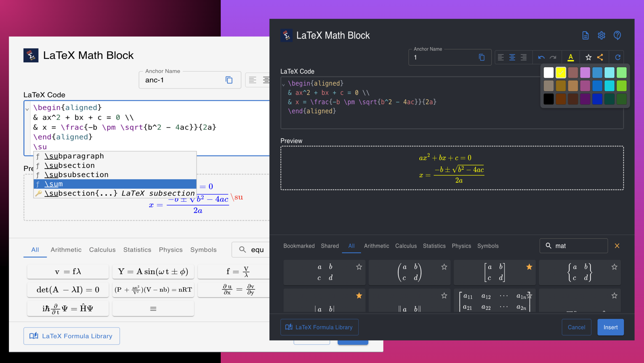Align equation right in dark window toolbar
The image size is (644, 363).
coord(523,57)
